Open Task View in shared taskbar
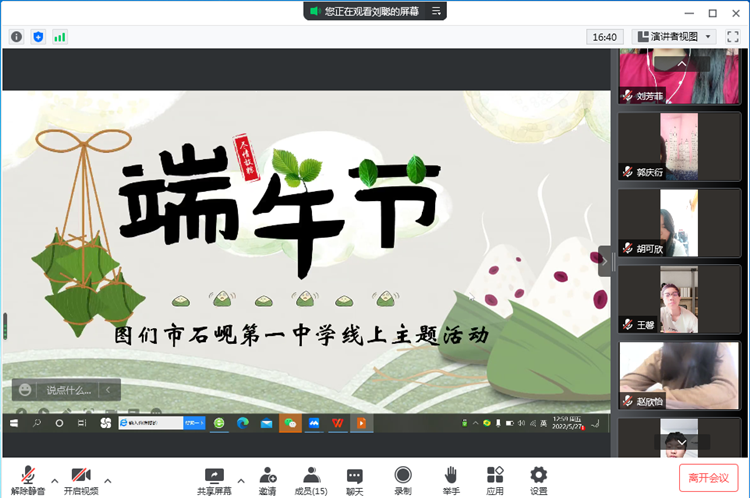The image size is (750, 498). [82, 423]
